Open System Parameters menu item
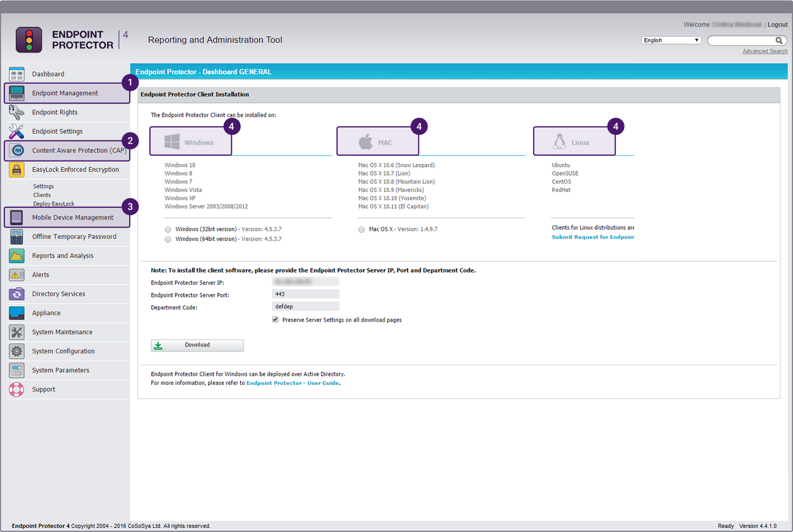This screenshot has height=532, width=793. click(61, 370)
